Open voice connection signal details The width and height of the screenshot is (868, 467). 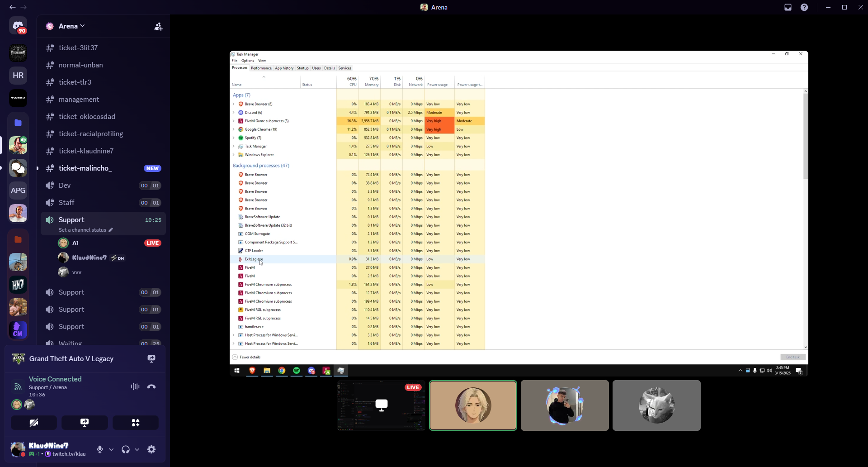point(18,386)
